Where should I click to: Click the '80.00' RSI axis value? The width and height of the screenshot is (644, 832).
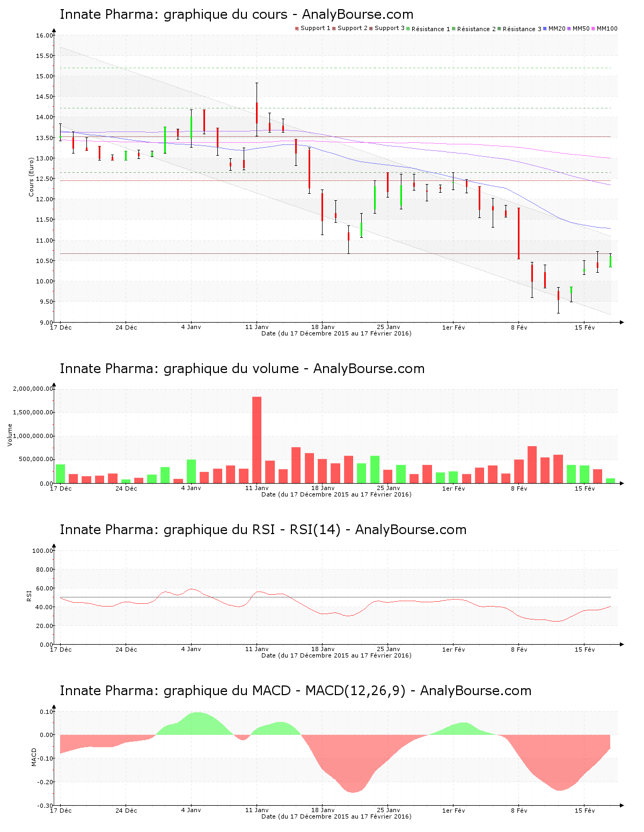click(x=45, y=570)
